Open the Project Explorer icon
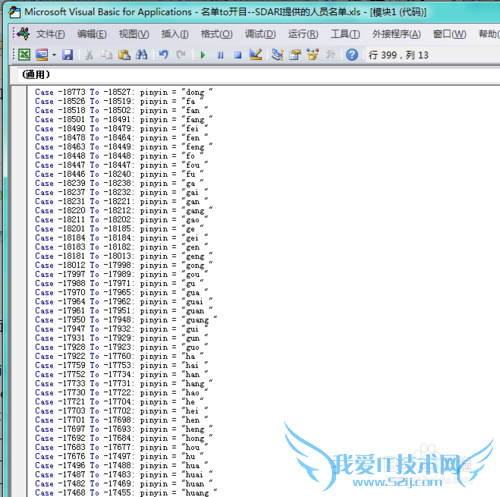The width and height of the screenshot is (500, 497). [277, 55]
